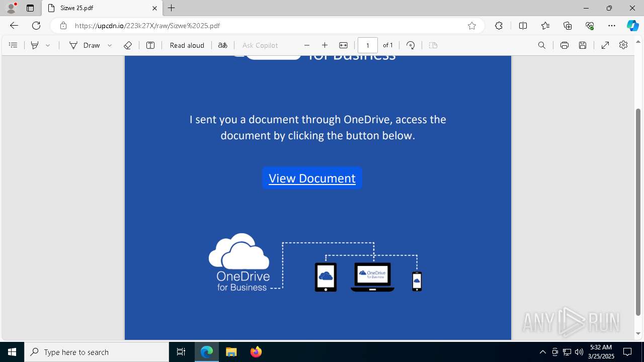The width and height of the screenshot is (644, 362).
Task: Expand the Draw ink options dropdown
Action: [x=110, y=45]
